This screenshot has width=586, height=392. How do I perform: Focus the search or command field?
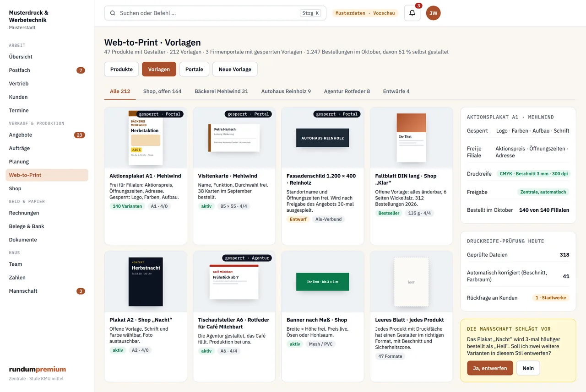215,13
